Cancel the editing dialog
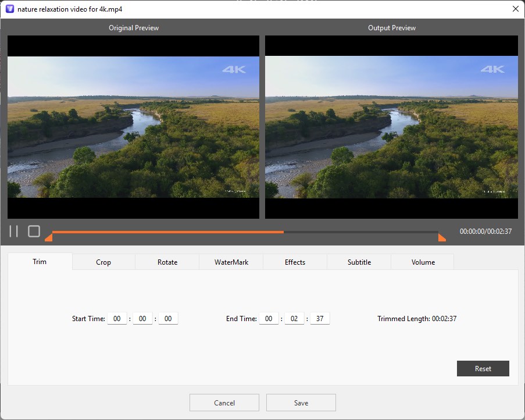The image size is (525, 420). click(x=224, y=402)
